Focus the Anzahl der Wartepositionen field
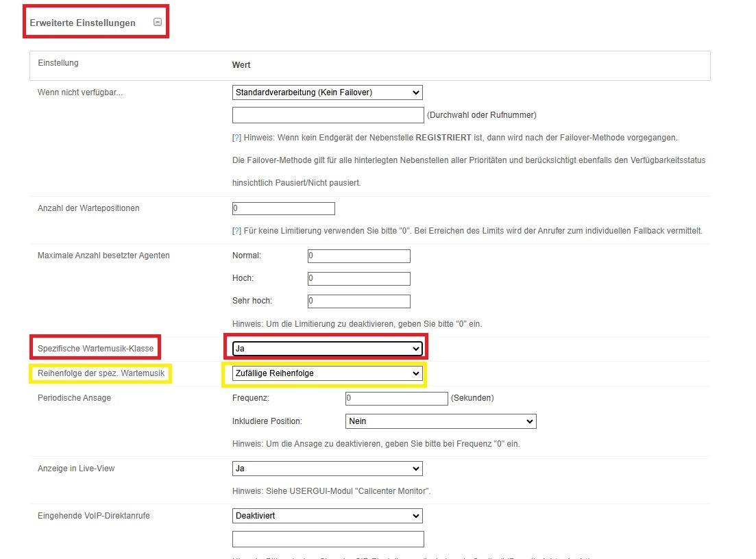Image resolution: width=756 pixels, height=559 pixels. pyautogui.click(x=284, y=208)
